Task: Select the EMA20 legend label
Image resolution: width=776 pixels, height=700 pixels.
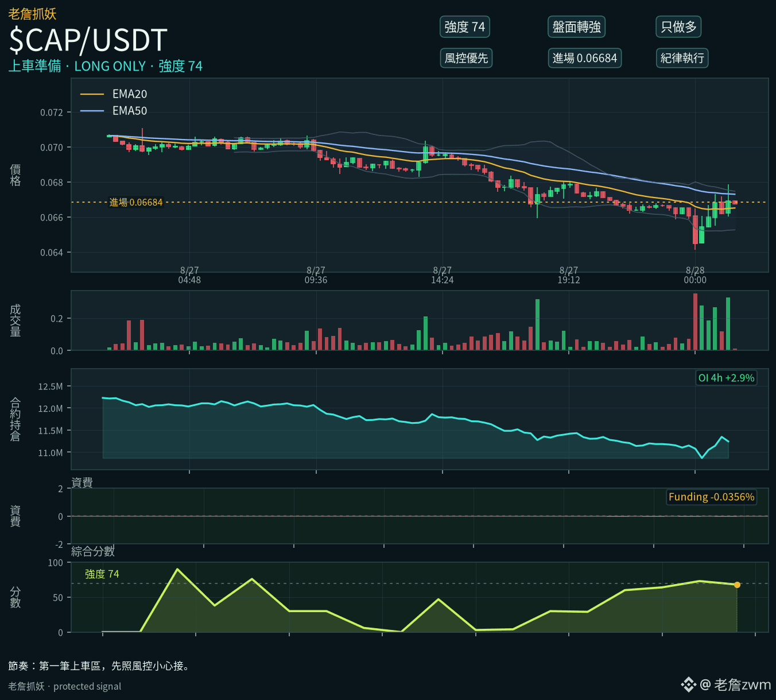Action: coord(130,94)
